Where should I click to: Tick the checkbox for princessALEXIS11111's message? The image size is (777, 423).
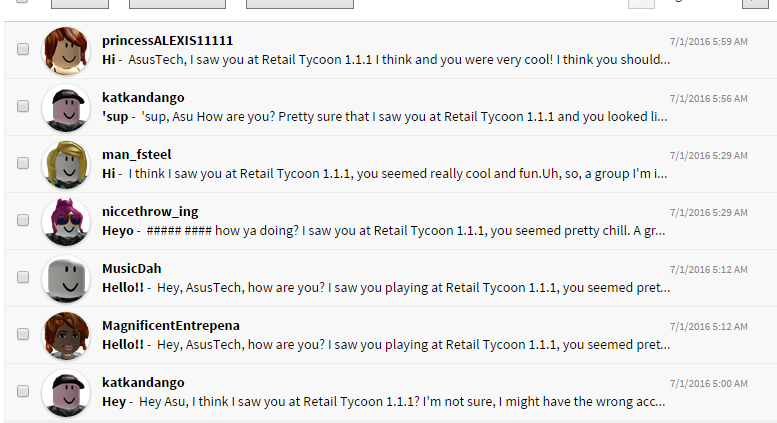pos(23,49)
